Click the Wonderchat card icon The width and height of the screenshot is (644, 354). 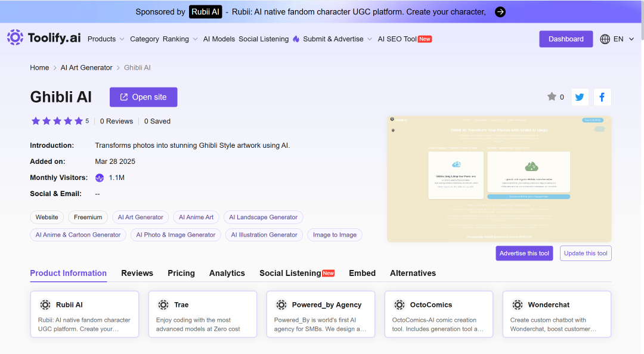518,305
